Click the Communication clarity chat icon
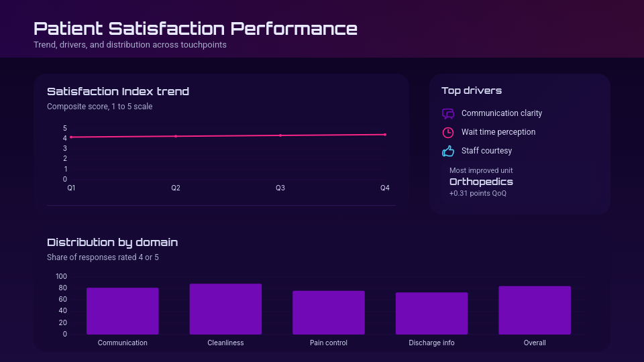Image resolution: width=644 pixels, height=362 pixels. pos(448,114)
